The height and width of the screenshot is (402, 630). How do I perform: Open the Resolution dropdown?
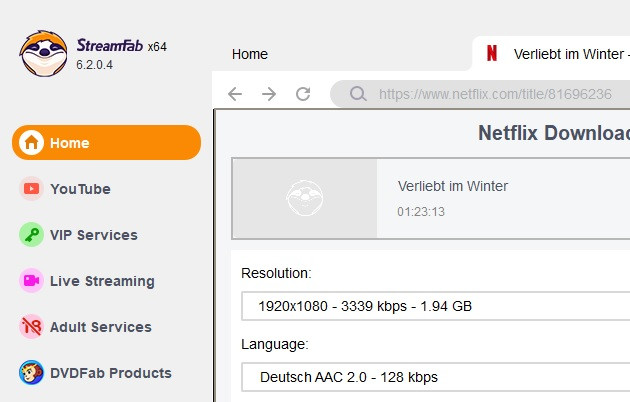(435, 306)
